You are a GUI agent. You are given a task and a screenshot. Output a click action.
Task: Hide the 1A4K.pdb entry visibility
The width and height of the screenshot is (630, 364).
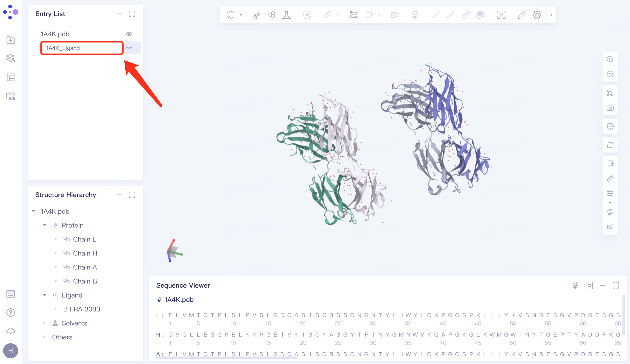129,34
